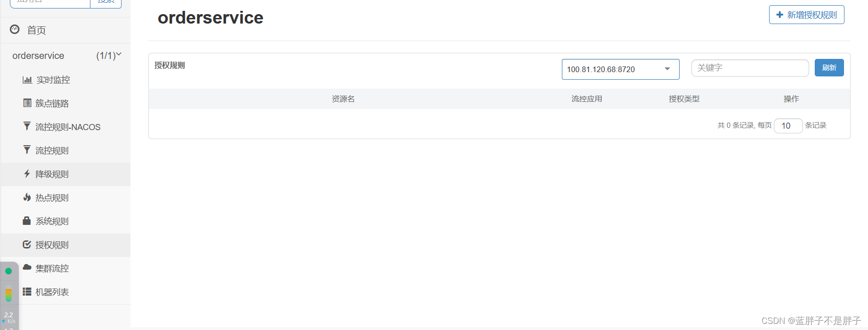
Task: Click the check-square icon for 授权规则
Action: (27, 244)
